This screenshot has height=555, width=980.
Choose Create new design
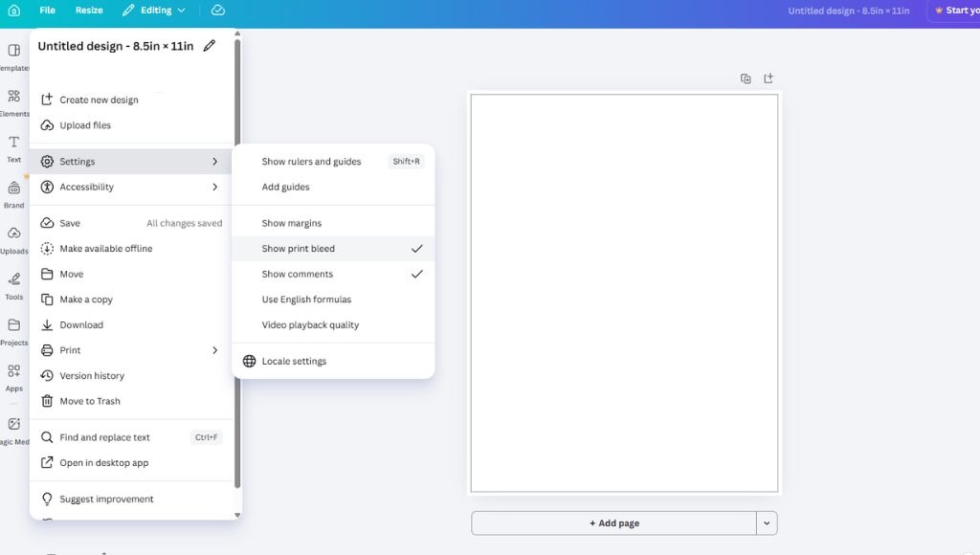[x=131, y=100]
